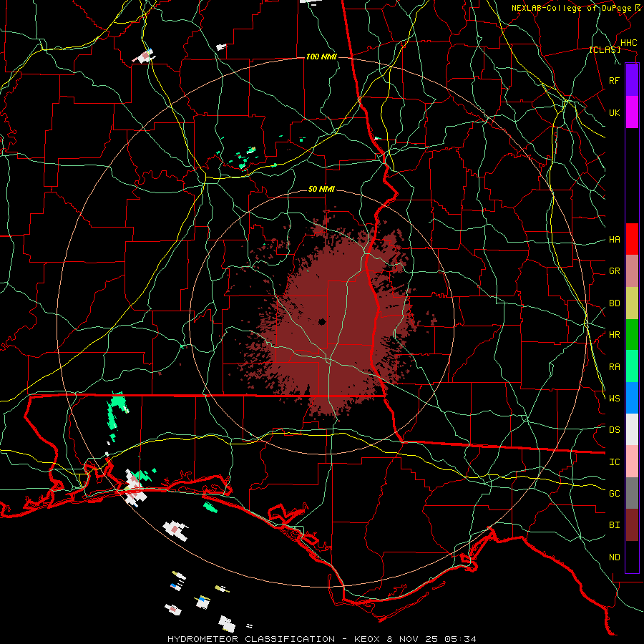The width and height of the screenshot is (644, 644).
Task: Click the DS white legend swatch
Action: click(632, 429)
